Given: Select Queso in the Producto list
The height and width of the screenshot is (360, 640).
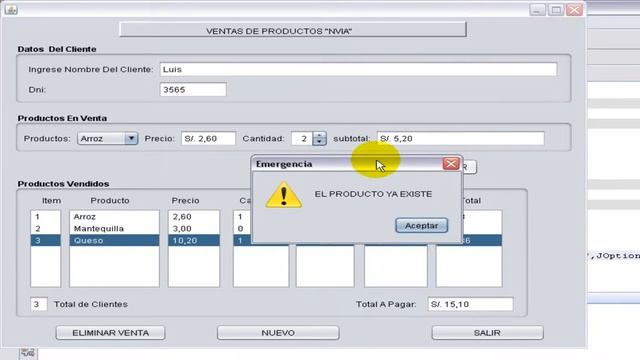Looking at the screenshot, I should 114,240.
